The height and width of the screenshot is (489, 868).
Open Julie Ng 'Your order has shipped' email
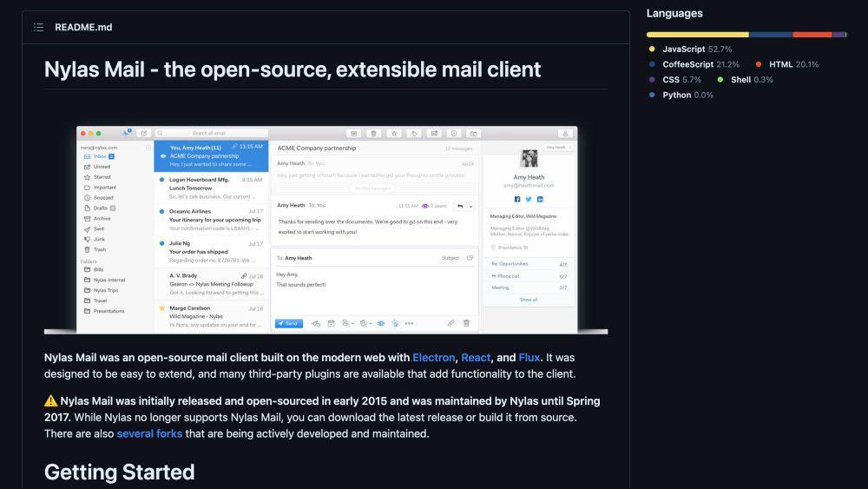tap(212, 252)
